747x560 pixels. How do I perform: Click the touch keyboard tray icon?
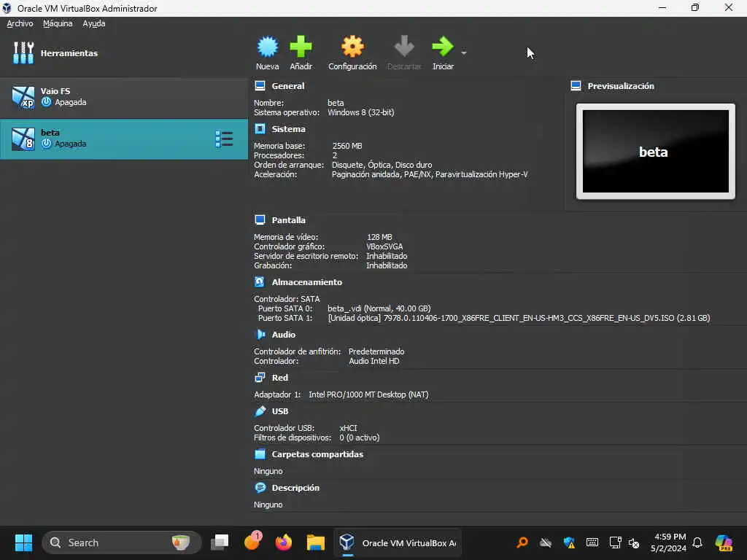pyautogui.click(x=592, y=542)
